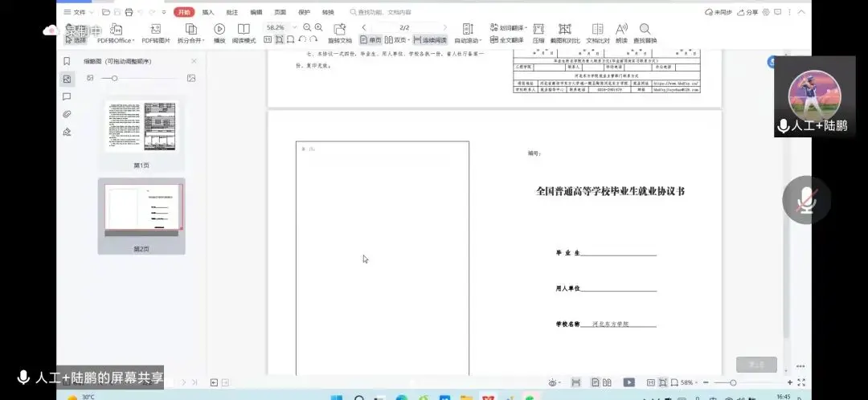Expand the quick access customize arrow
Screen dimensions: 868x400
pyautogui.click(x=164, y=11)
